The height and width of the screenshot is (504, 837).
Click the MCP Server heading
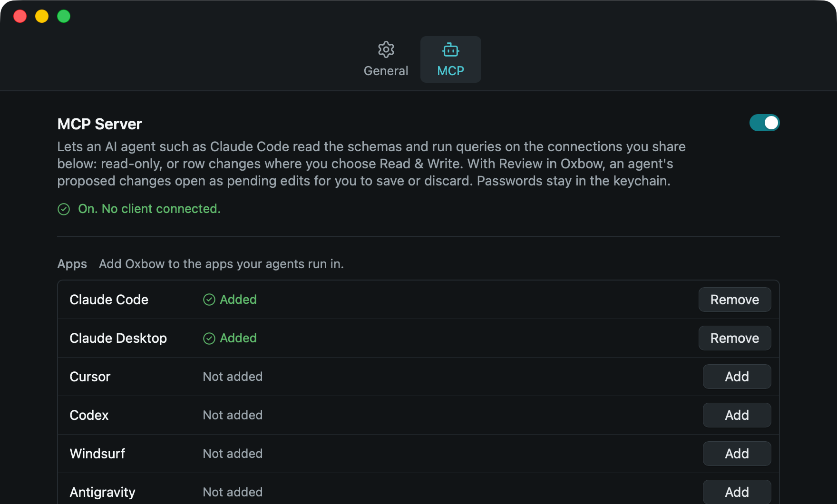click(x=99, y=124)
